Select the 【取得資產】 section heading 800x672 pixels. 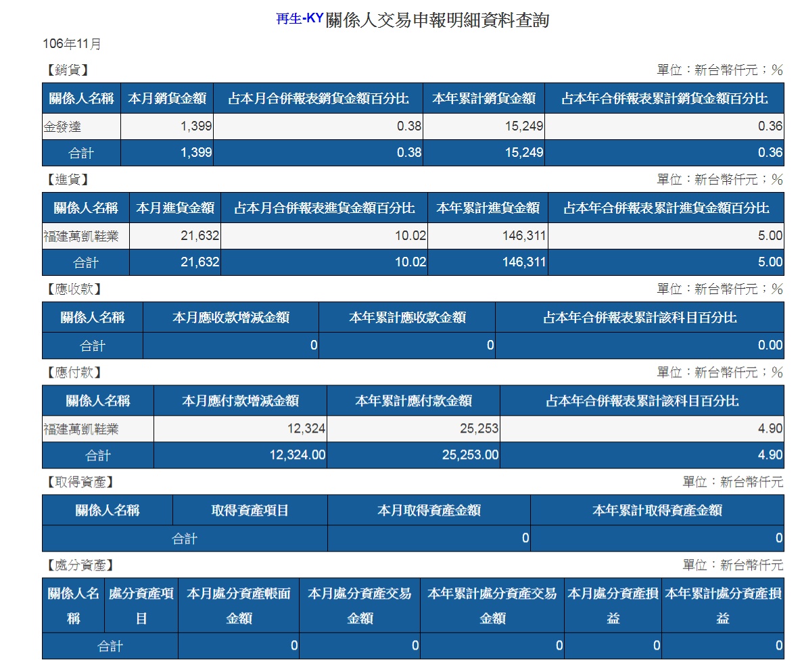point(80,482)
